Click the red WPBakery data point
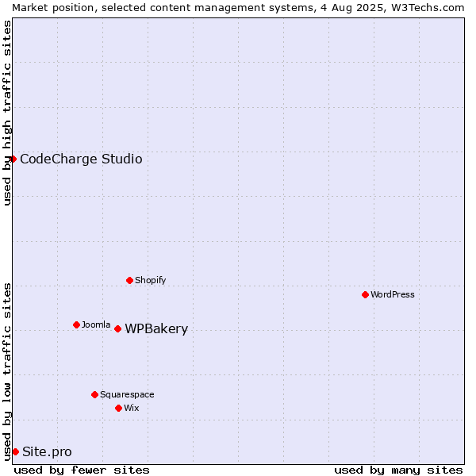The height and width of the screenshot is (476, 476). click(117, 328)
